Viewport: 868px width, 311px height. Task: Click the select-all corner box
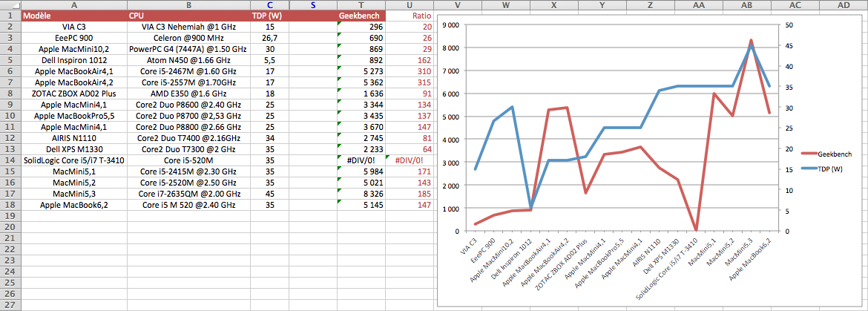pyautogui.click(x=10, y=5)
